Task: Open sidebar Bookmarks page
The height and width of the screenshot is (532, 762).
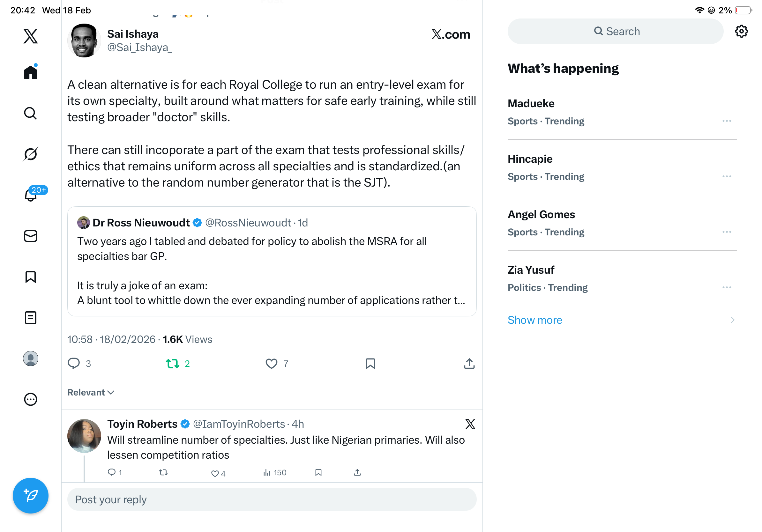Action: [x=31, y=277]
